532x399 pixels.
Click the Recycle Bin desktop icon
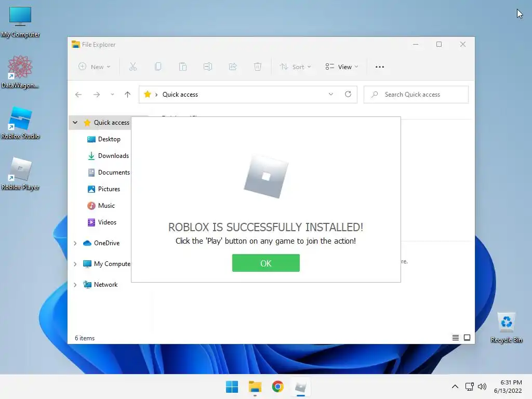507,327
